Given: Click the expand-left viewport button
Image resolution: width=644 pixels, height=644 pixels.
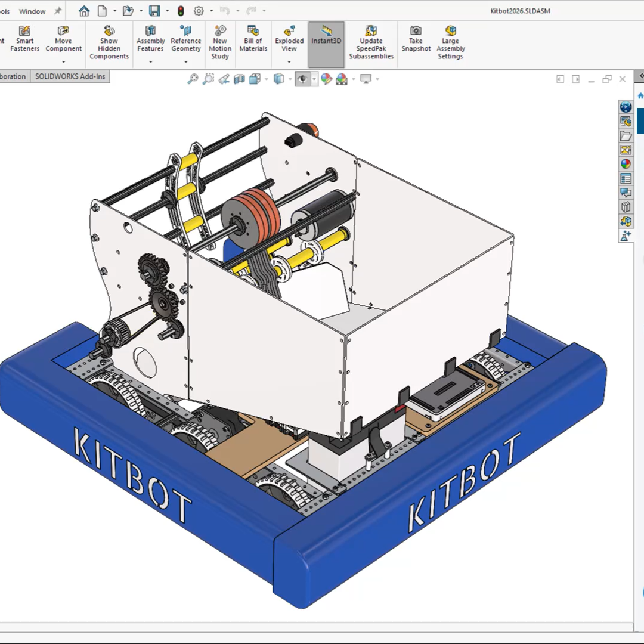Looking at the screenshot, I should click(560, 79).
